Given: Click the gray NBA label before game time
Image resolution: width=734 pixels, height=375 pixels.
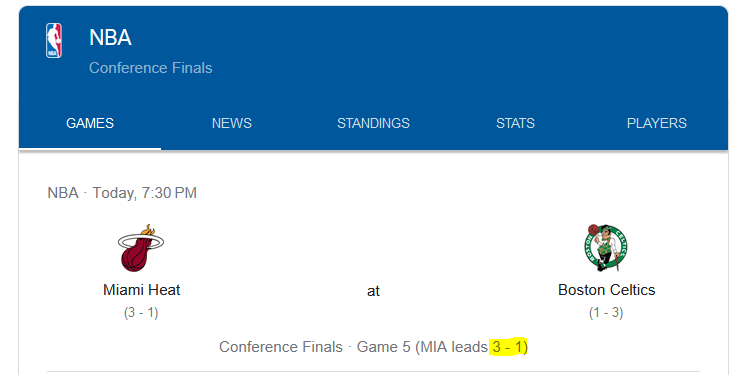Looking at the screenshot, I should [x=63, y=193].
